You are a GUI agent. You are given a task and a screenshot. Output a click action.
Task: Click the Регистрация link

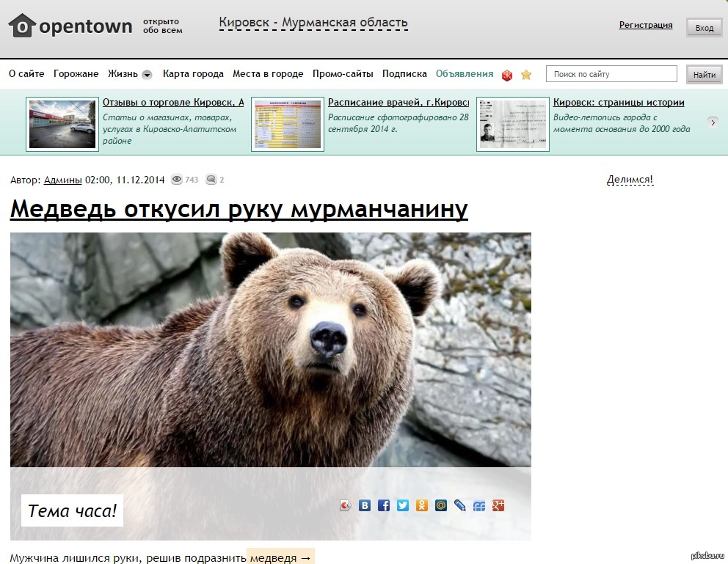[645, 25]
